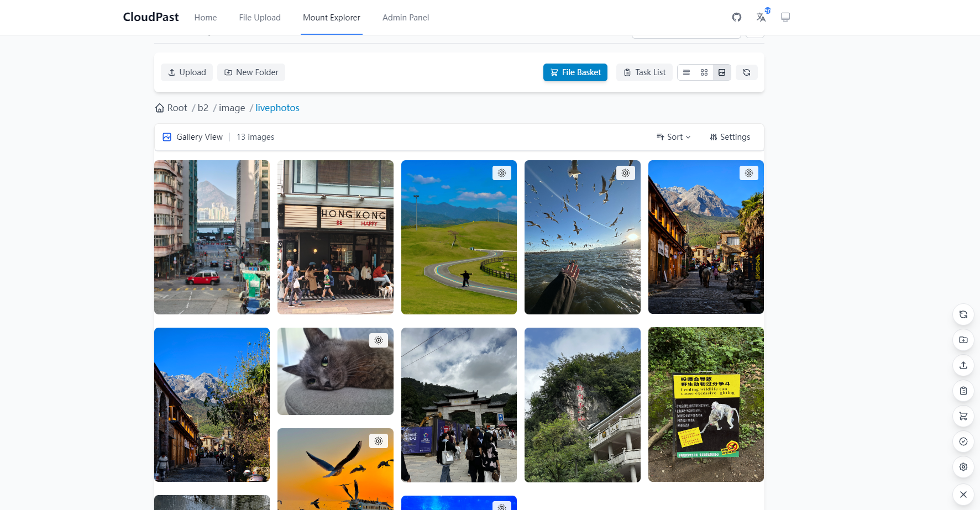Open the File Upload tab
The width and height of the screenshot is (980, 510).
[259, 17]
